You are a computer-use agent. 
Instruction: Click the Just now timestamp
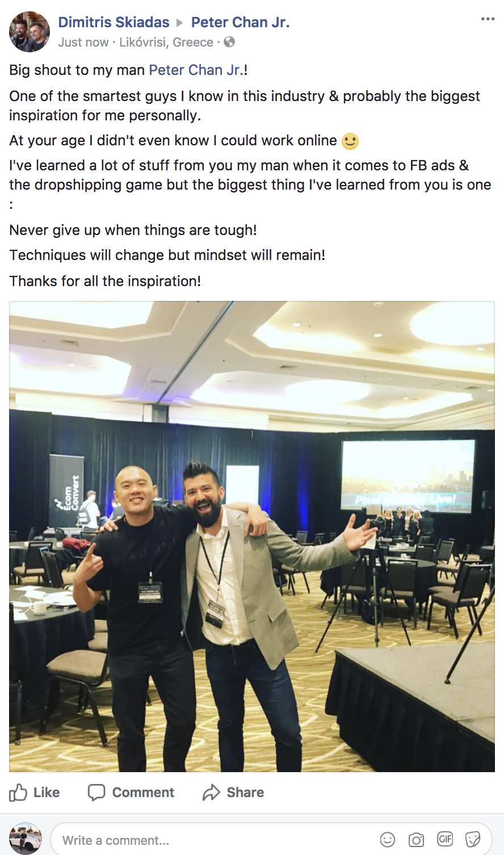[83, 43]
